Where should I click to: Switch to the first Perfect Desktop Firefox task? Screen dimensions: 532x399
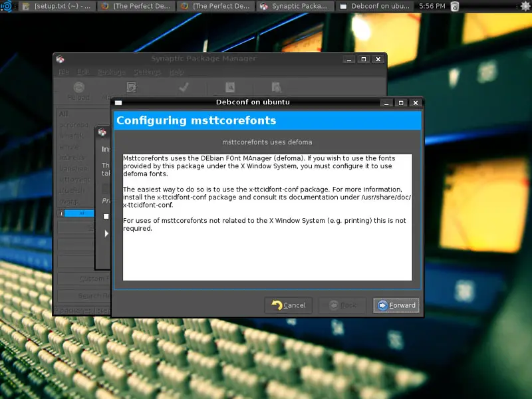tap(136, 6)
